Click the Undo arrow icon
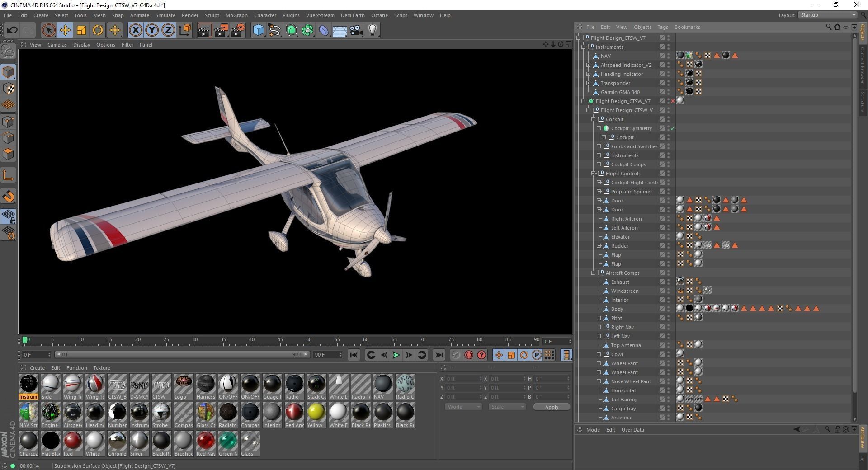 click(x=12, y=30)
